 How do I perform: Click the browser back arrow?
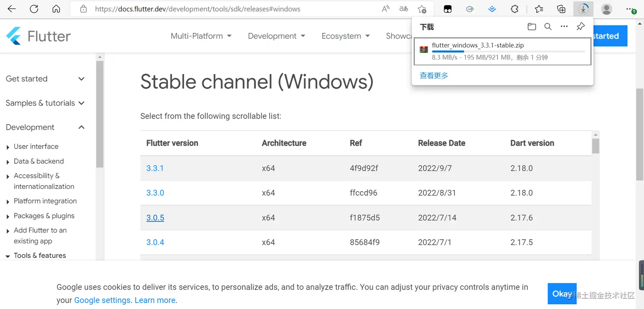point(11,9)
